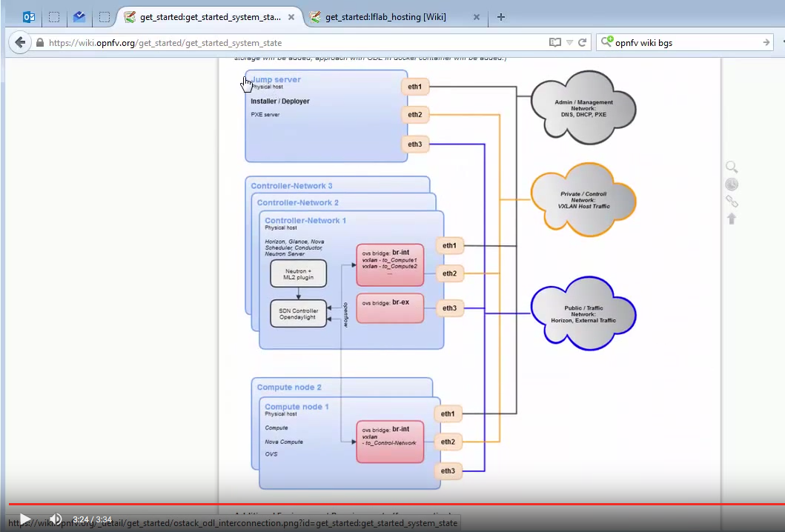Viewport: 785px width, 532px height.
Task: Open old revisions clock icon
Action: coord(732,184)
